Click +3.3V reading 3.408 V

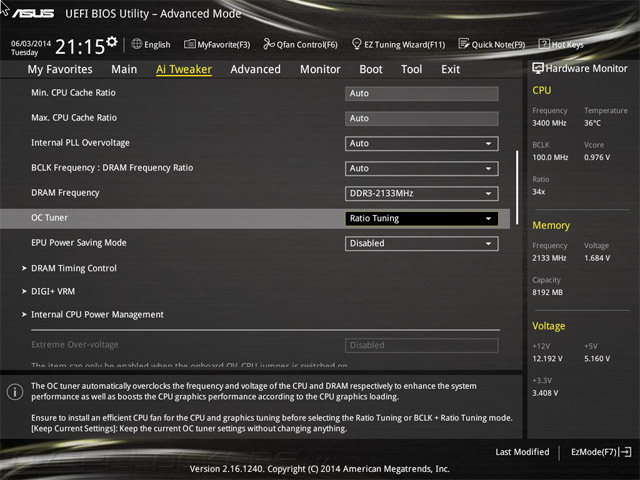pos(545,393)
